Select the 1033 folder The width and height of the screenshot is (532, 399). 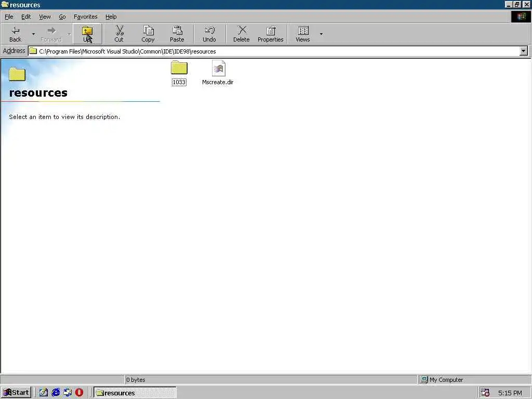pos(179,73)
